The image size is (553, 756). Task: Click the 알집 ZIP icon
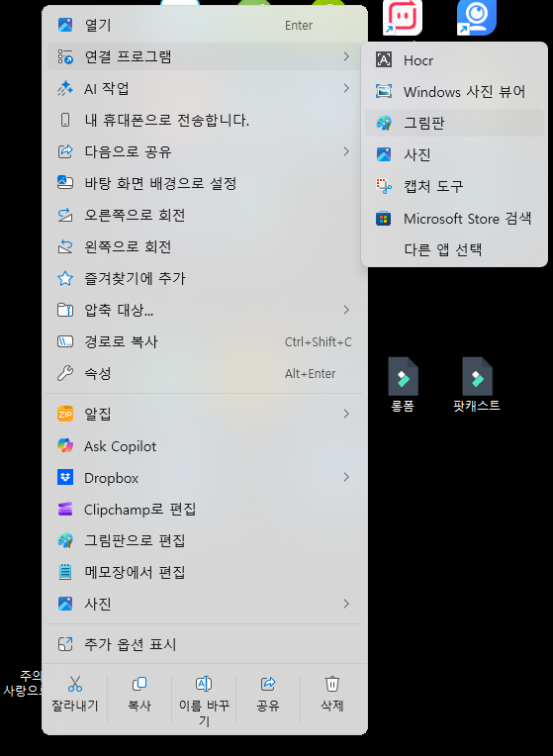point(65,414)
